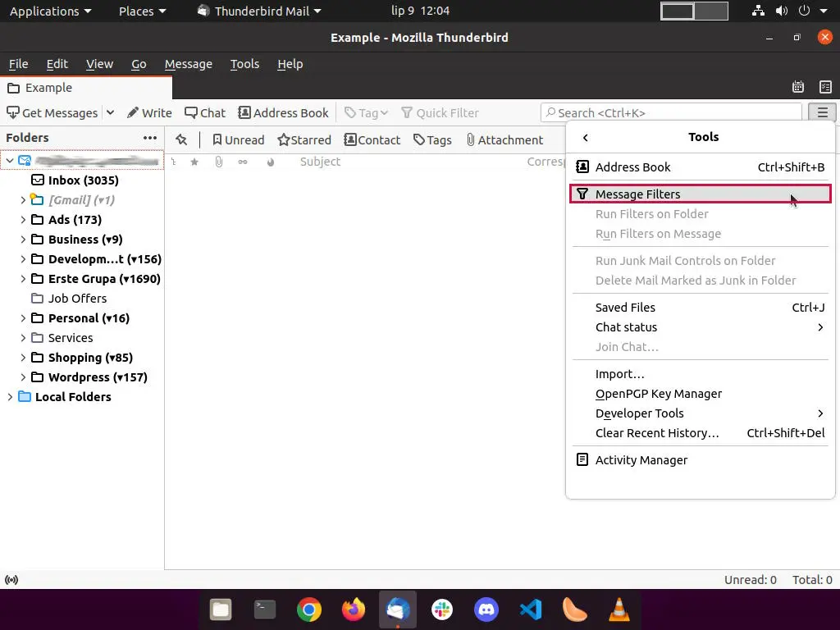
Task: Go back from Tools panel
Action: tap(585, 138)
